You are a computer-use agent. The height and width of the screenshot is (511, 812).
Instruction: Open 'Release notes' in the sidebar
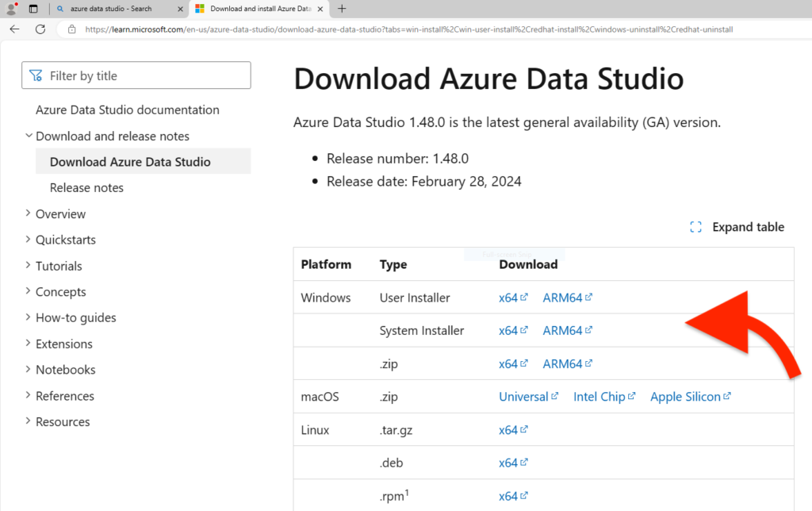pyautogui.click(x=86, y=187)
